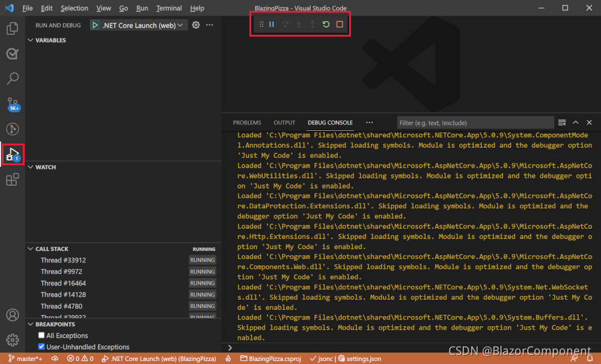The image size is (601, 364).
Task: Uncheck User-Unhandled Exceptions breakpoint
Action: coord(41,347)
